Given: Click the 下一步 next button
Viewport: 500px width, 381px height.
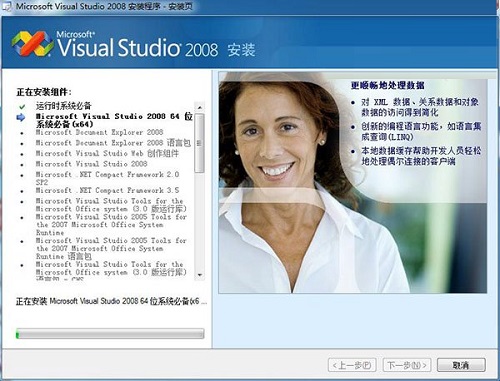Looking at the screenshot, I should coord(407,365).
